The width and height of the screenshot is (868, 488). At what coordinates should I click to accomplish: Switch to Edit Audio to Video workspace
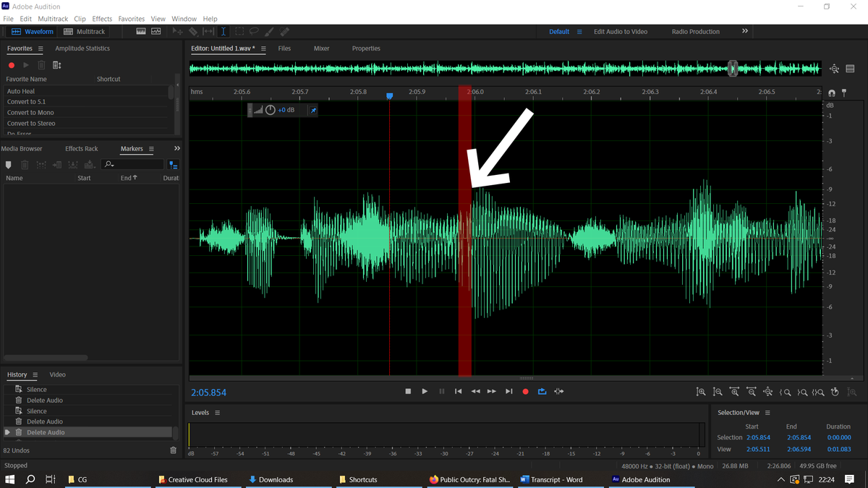point(621,32)
